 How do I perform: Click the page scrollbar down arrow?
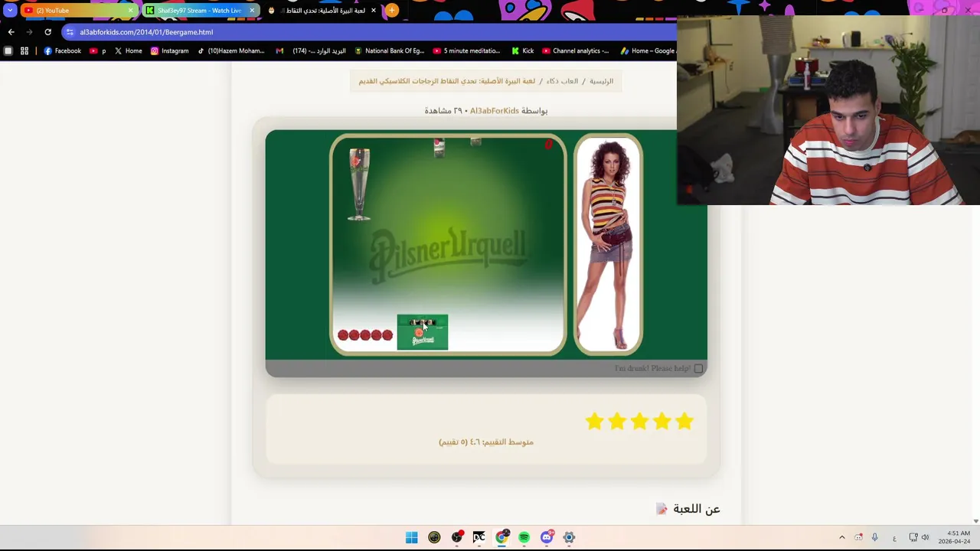click(975, 520)
